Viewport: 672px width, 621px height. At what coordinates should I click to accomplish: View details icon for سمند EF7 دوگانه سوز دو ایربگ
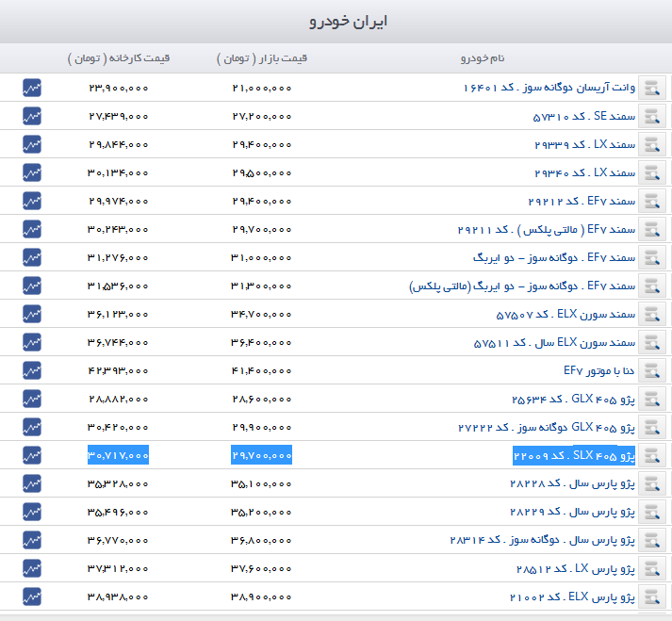pos(652,257)
